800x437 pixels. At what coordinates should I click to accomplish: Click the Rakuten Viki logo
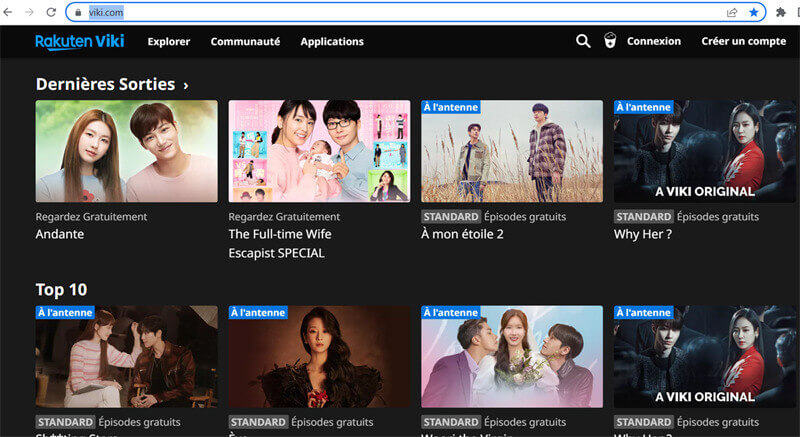click(x=80, y=41)
